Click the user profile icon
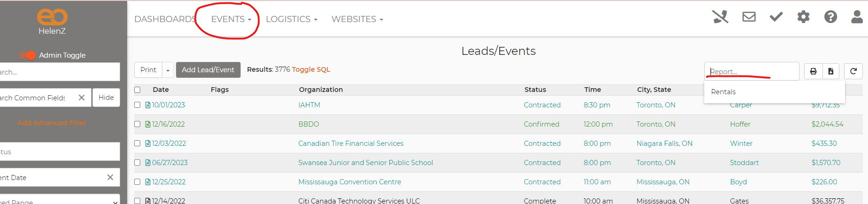Screen dimensions: 868x204 click(857, 17)
